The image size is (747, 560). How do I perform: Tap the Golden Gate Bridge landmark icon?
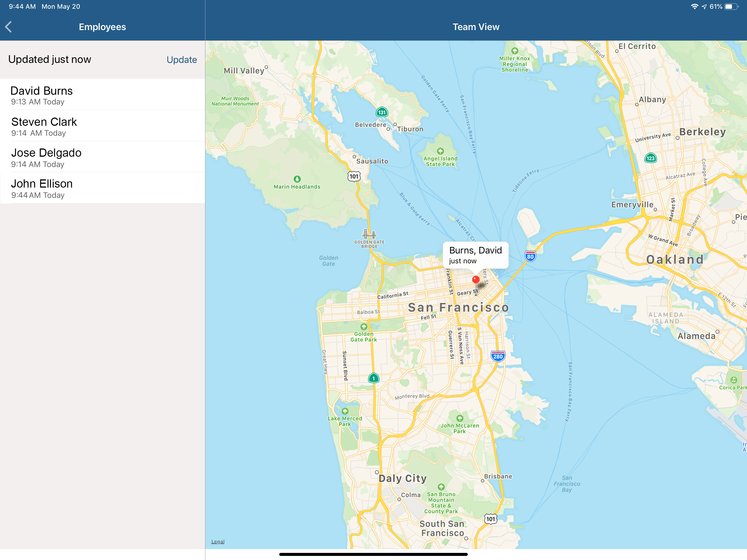pos(369,234)
